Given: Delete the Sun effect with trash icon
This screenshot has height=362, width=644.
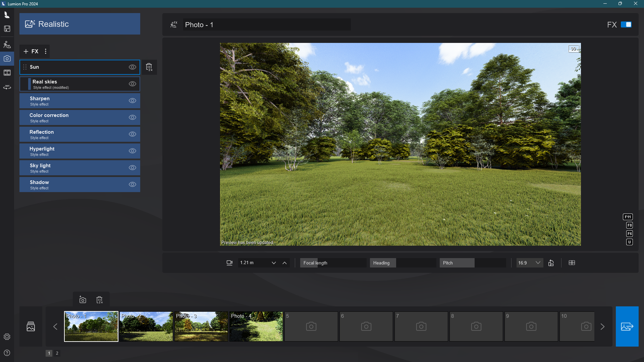Looking at the screenshot, I should pos(149,67).
